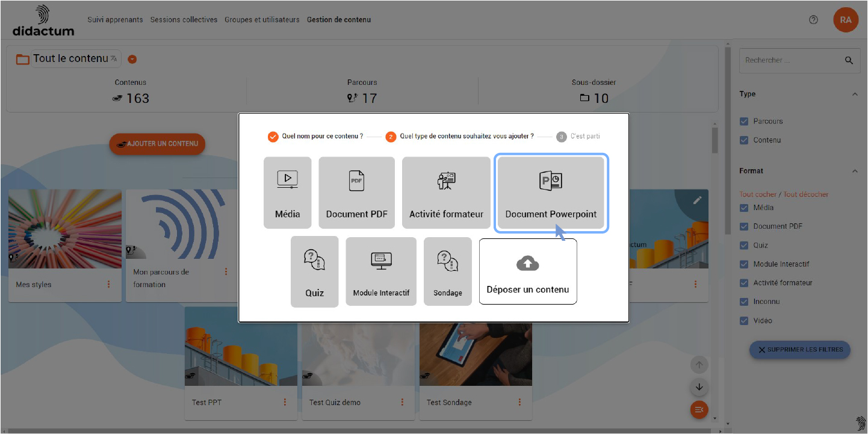Open the three-dot menu for Test Sondage
The width and height of the screenshot is (868, 434).
(x=520, y=402)
